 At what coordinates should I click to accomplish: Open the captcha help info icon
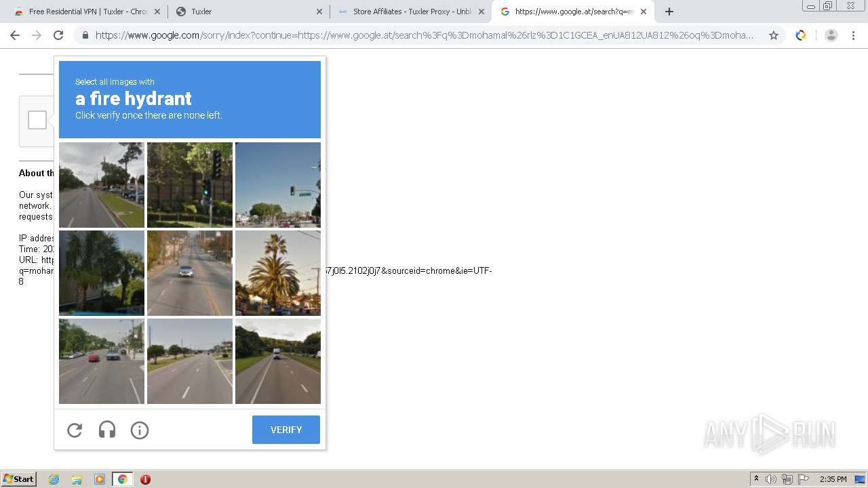click(140, 430)
